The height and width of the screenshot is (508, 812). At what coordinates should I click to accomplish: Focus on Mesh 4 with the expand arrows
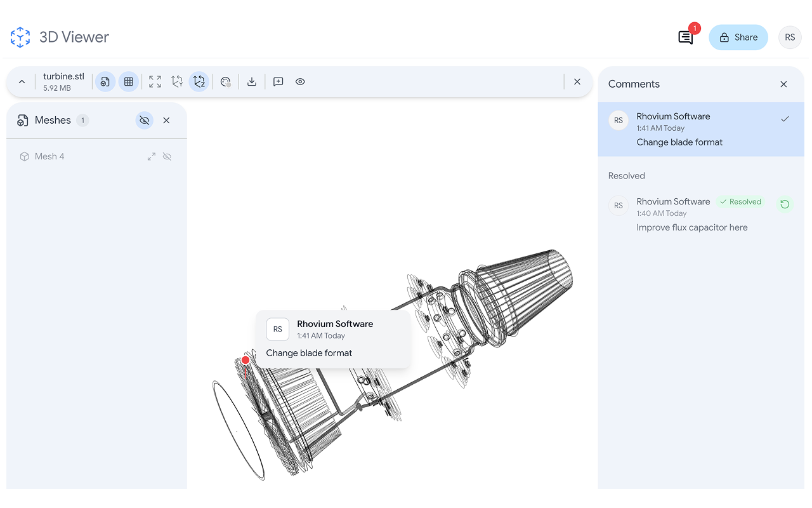(152, 156)
